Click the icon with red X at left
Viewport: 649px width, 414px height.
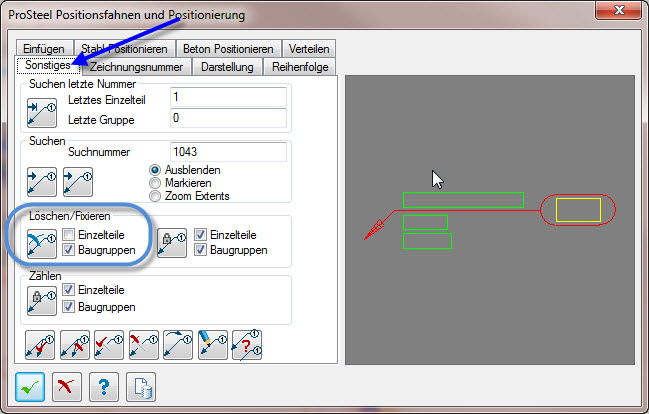tap(144, 345)
